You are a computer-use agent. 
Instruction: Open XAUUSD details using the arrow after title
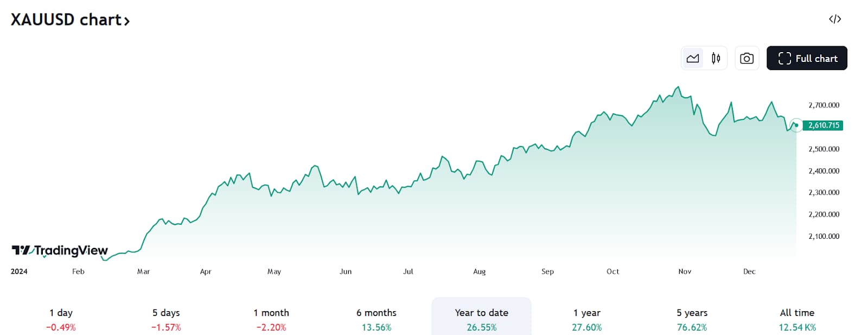[127, 21]
